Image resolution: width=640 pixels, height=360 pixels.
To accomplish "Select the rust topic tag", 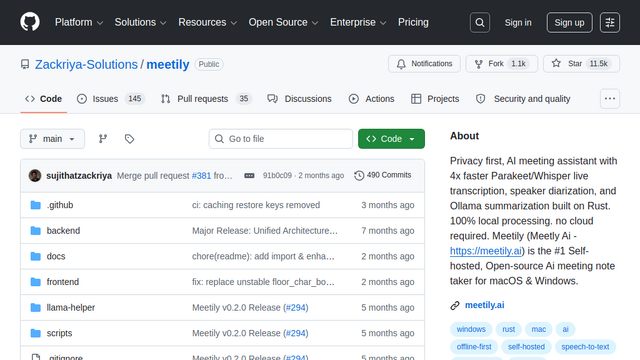I will pos(509,329).
